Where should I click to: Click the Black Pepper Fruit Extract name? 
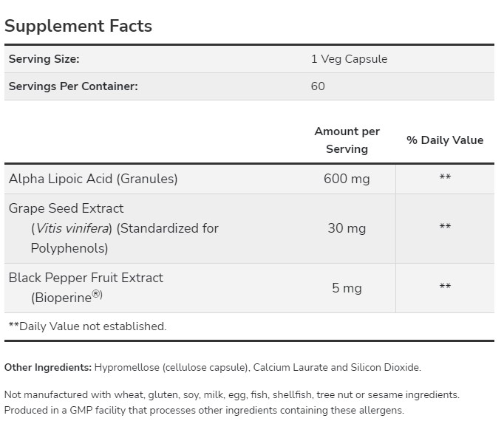pyautogui.click(x=86, y=278)
